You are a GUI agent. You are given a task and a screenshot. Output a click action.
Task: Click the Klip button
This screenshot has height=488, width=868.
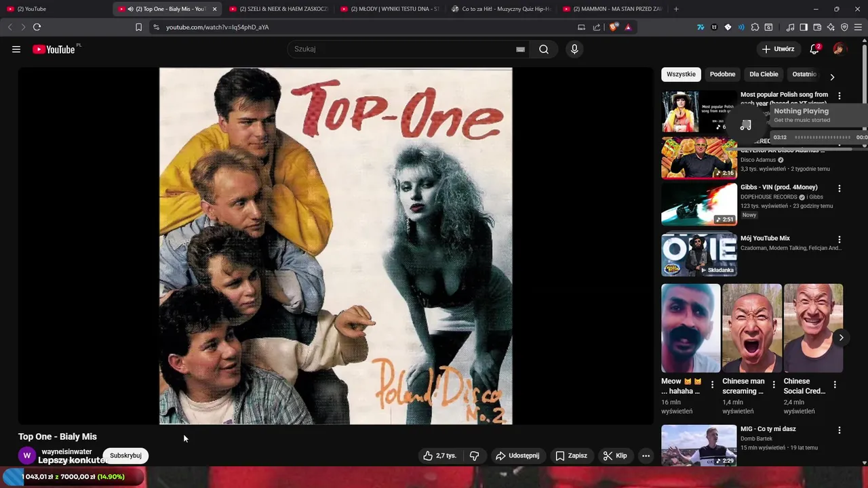tap(615, 455)
